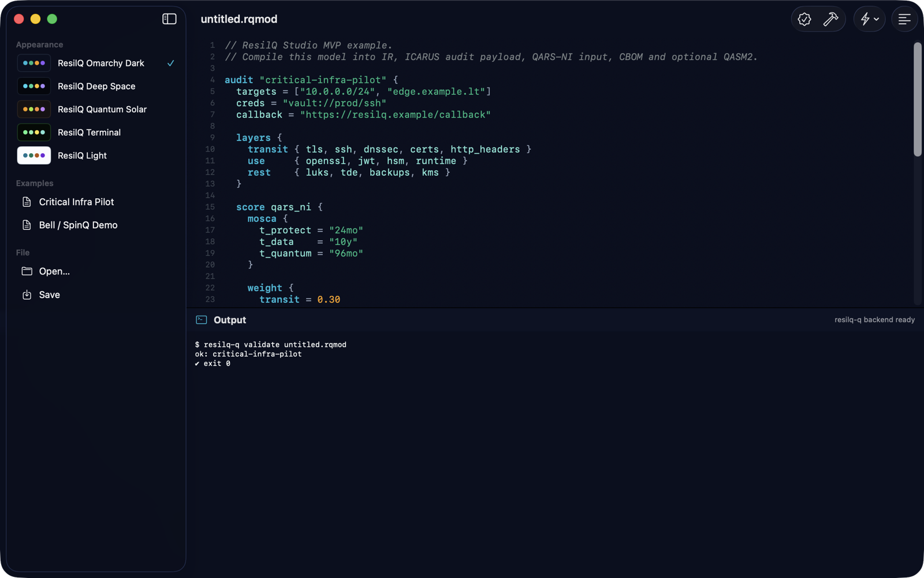The image size is (924, 578).
Task: Click the ResilQ Terminal green dots swatch
Action: (x=34, y=132)
